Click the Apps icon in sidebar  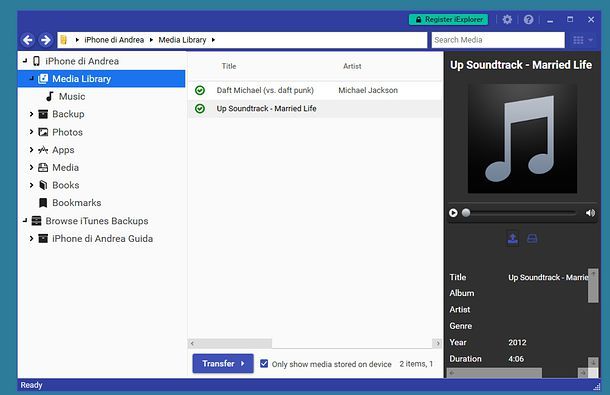[43, 150]
